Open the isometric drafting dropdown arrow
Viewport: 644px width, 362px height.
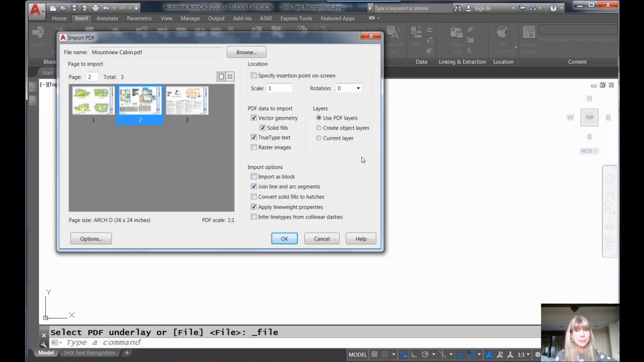tap(451, 354)
